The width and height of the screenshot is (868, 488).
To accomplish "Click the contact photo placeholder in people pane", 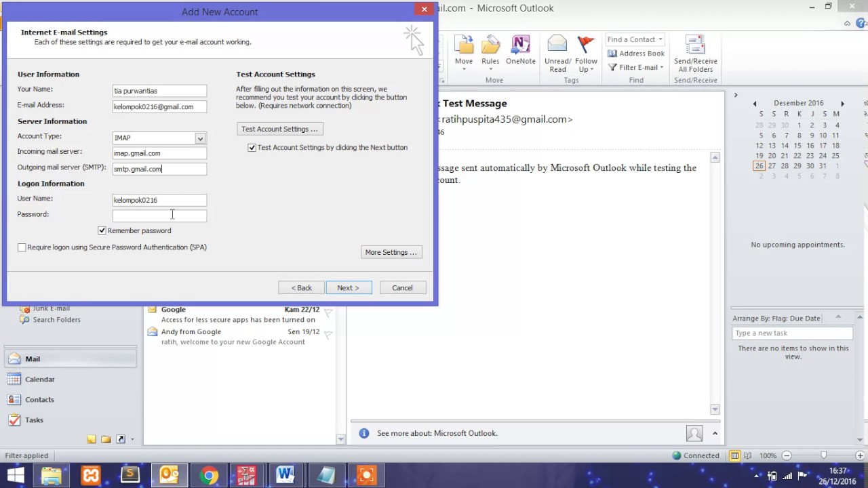I will pos(694,433).
